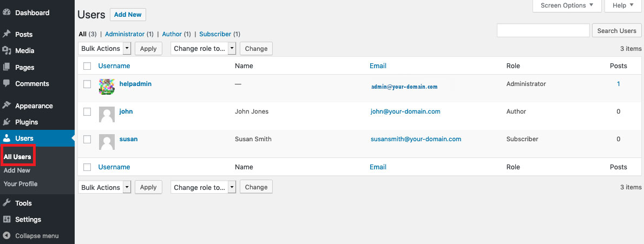Go to Media in the sidebar
Viewport: 644px width, 244px height.
tap(25, 51)
